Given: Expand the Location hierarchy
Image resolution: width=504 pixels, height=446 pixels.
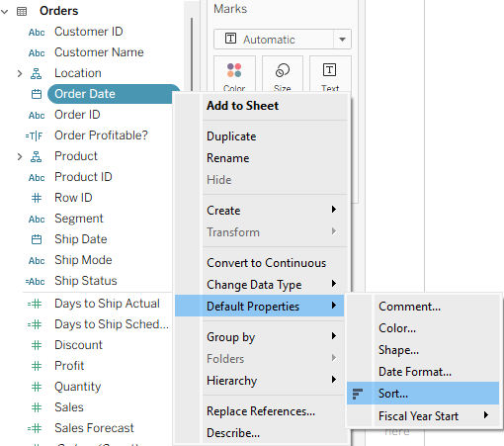Looking at the screenshot, I should [x=20, y=73].
